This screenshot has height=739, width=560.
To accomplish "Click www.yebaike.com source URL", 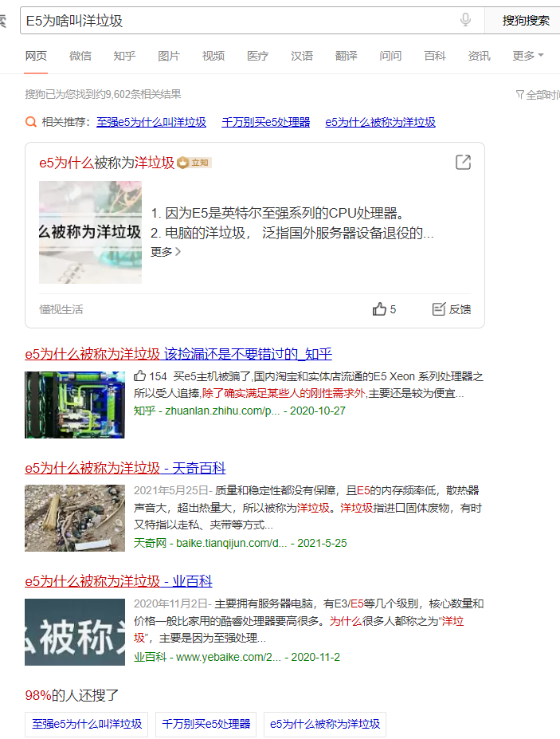I will pyautogui.click(x=229, y=657).
